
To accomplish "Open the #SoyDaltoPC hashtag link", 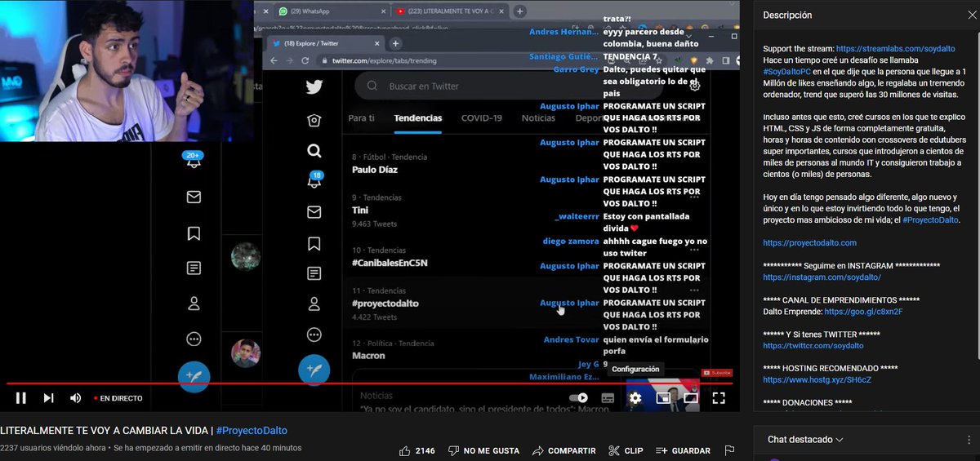I will click(x=793, y=72).
